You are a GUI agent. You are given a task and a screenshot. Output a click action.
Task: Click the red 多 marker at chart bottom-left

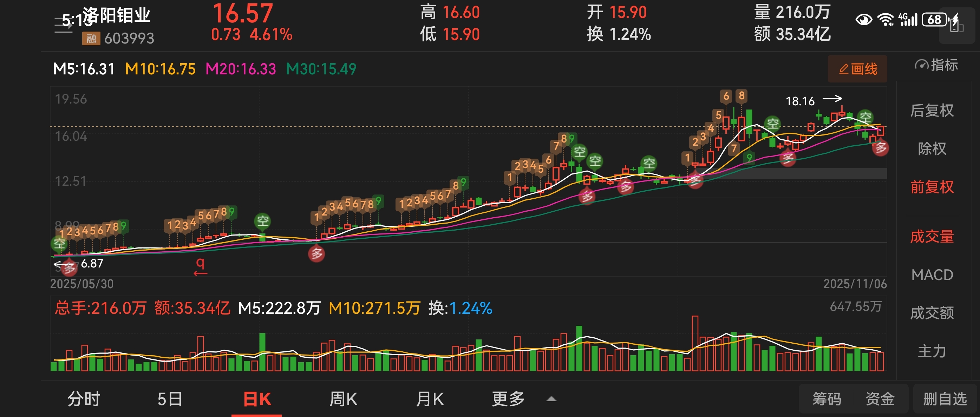pos(69,269)
